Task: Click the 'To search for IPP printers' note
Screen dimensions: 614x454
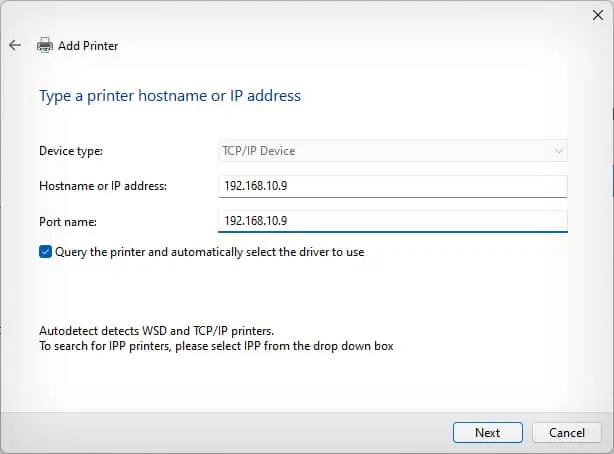Action: 215,346
